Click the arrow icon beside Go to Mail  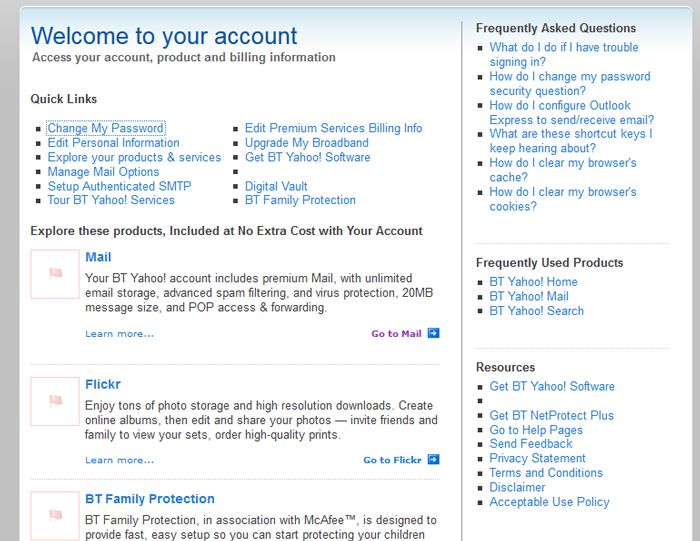(x=433, y=334)
